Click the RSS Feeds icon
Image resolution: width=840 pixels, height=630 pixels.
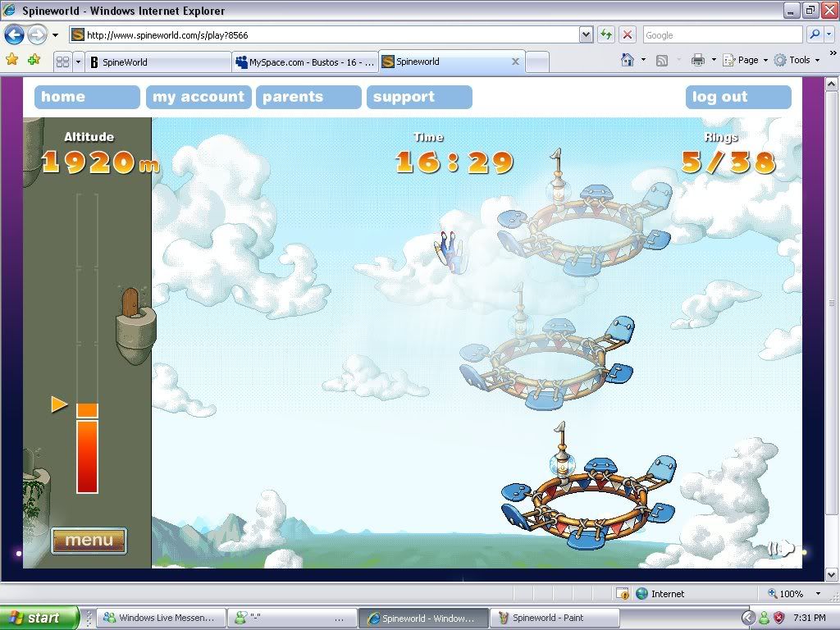[x=662, y=61]
